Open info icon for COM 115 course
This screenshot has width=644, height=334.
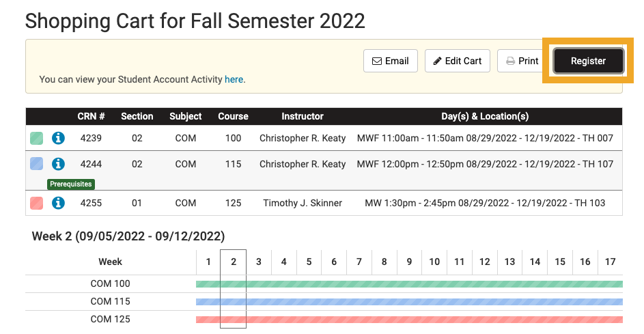coord(58,164)
